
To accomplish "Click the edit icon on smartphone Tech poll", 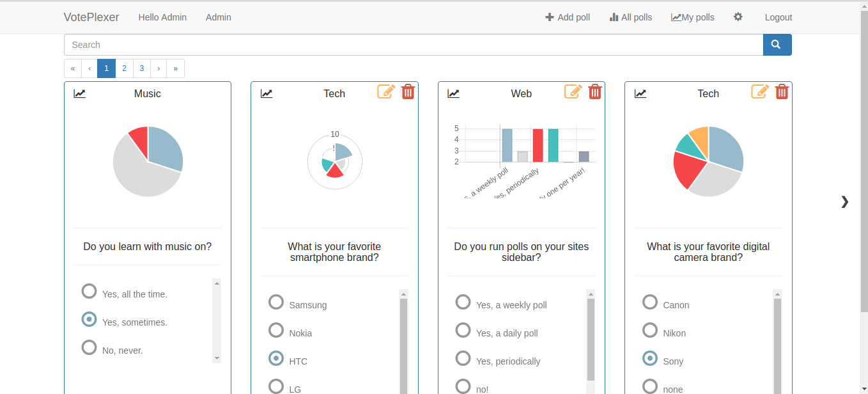I will point(386,92).
